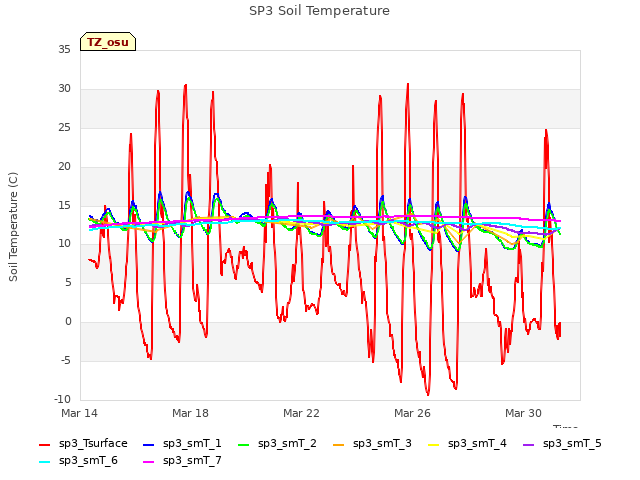Click red swatch beside sp3_Tsurface

(44, 444)
